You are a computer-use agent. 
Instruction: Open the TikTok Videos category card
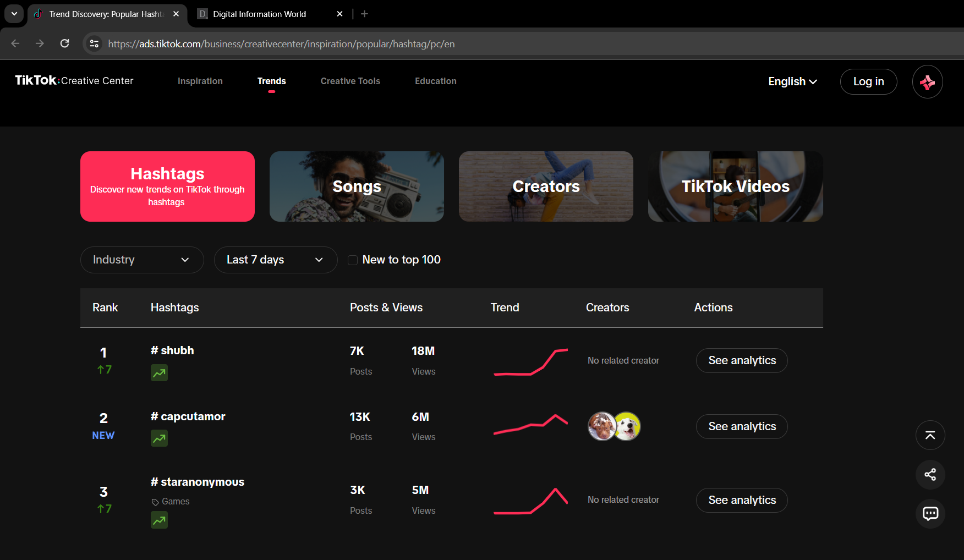coord(736,186)
